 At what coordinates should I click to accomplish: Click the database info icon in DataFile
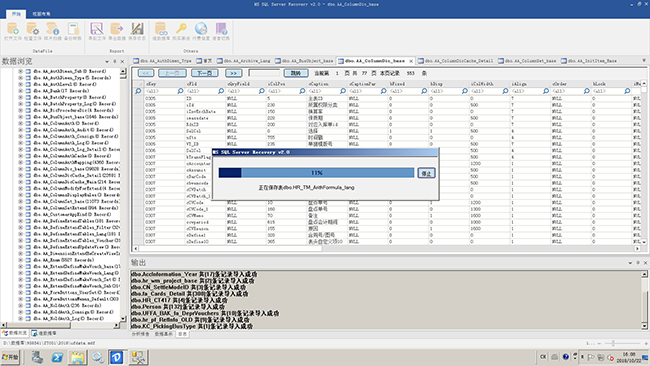53,29
